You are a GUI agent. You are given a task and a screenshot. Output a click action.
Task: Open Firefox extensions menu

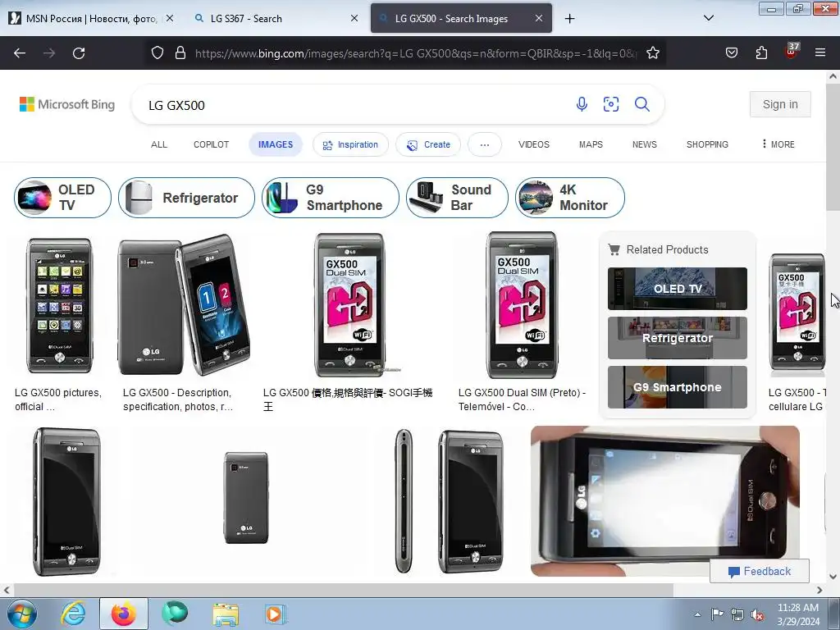tap(761, 52)
